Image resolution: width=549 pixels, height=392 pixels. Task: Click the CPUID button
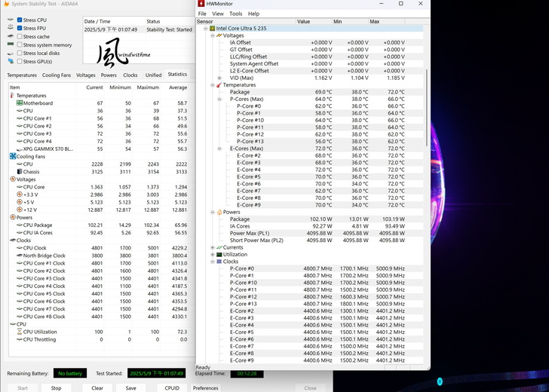172,387
